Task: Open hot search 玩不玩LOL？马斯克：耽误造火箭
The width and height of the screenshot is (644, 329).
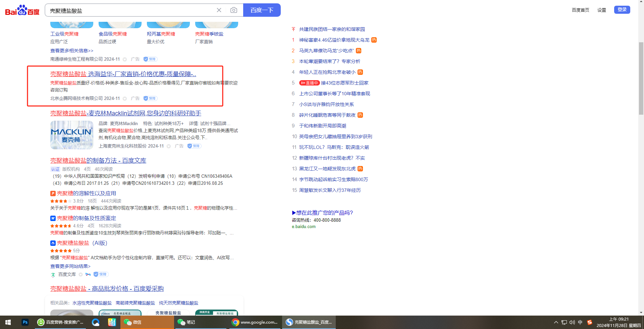Action: pyautogui.click(x=334, y=147)
